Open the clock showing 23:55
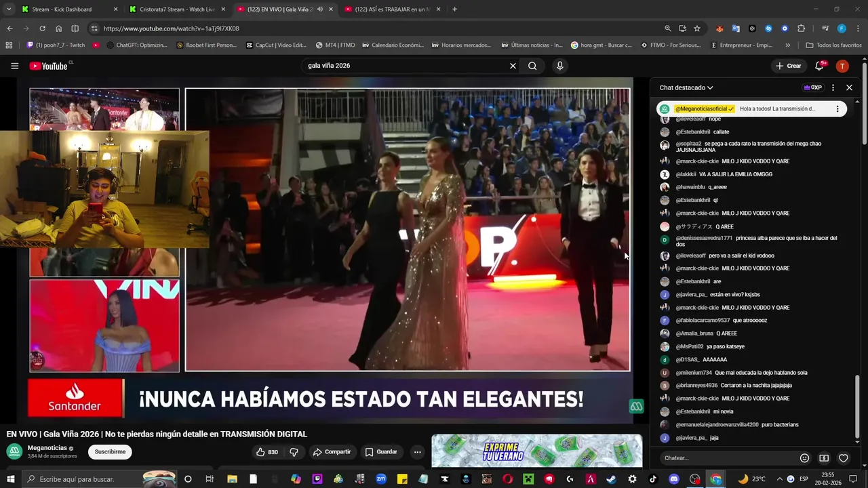Viewport: 868px width, 488px height. pyautogui.click(x=827, y=479)
